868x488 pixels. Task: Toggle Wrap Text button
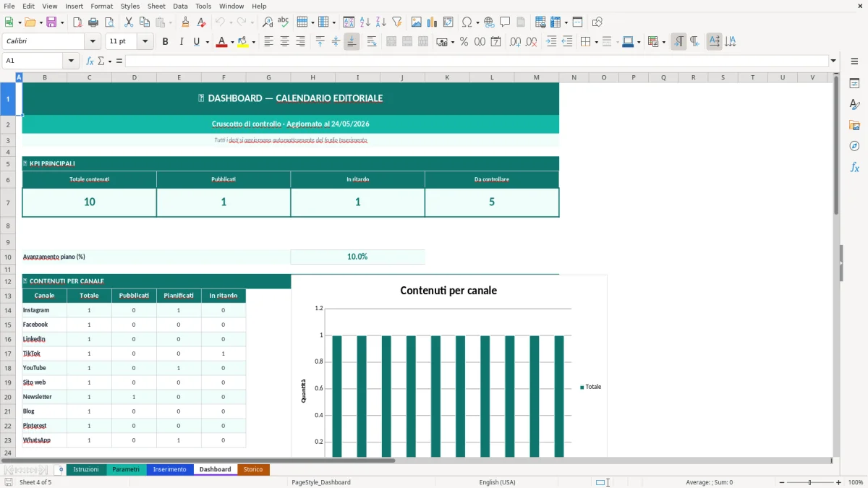372,42
